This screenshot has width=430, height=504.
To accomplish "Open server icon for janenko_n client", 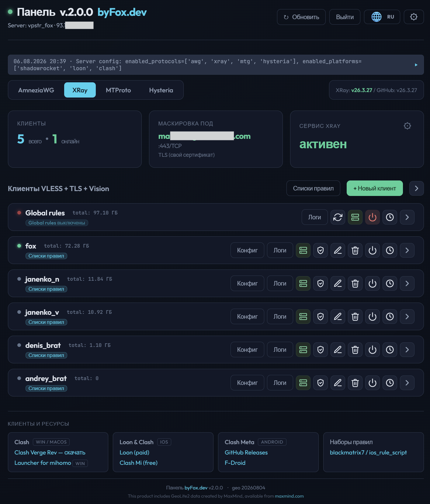I will pyautogui.click(x=303, y=283).
